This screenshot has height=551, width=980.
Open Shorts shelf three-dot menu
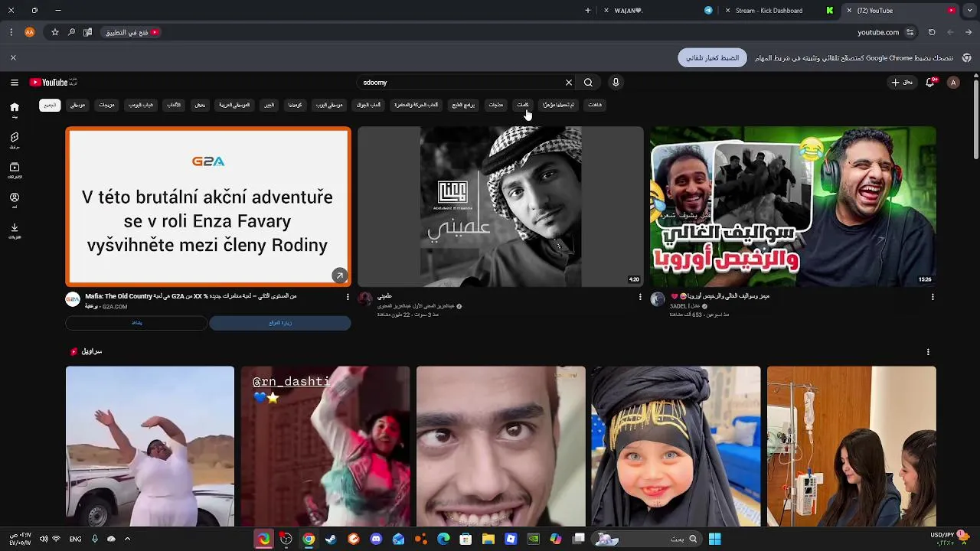pyautogui.click(x=928, y=352)
